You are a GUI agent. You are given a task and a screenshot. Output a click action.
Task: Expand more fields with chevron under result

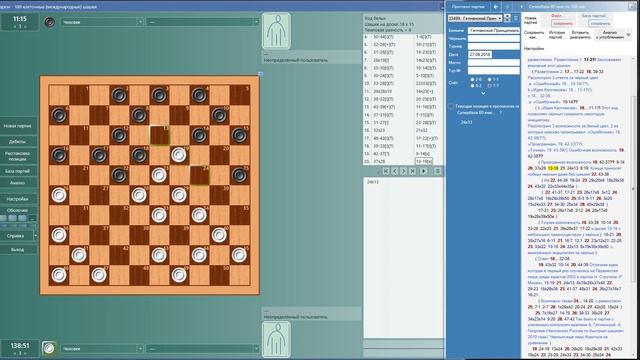[483, 93]
